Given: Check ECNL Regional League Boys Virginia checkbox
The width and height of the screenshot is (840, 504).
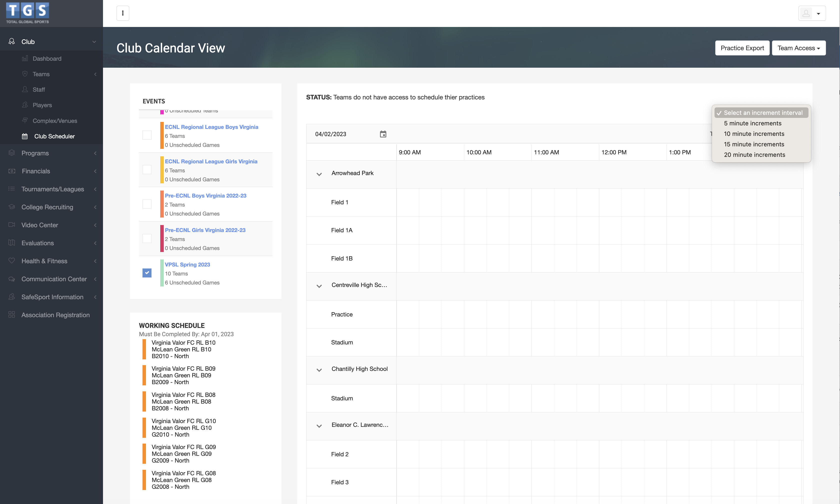Looking at the screenshot, I should pos(147,135).
